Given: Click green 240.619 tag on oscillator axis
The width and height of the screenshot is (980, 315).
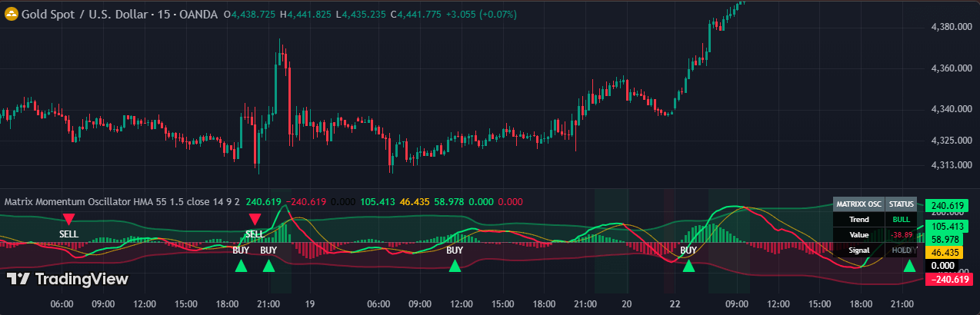Looking at the screenshot, I should click(x=947, y=205).
